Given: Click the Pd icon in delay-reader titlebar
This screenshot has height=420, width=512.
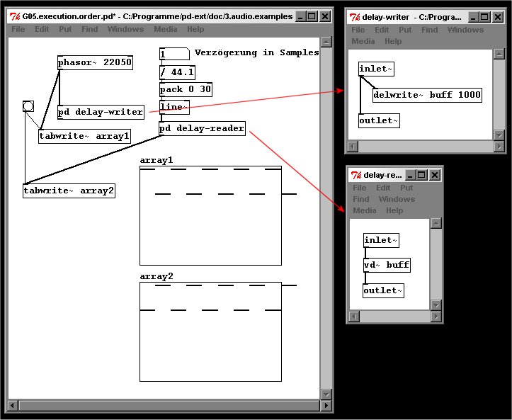Looking at the screenshot, I should 355,175.
